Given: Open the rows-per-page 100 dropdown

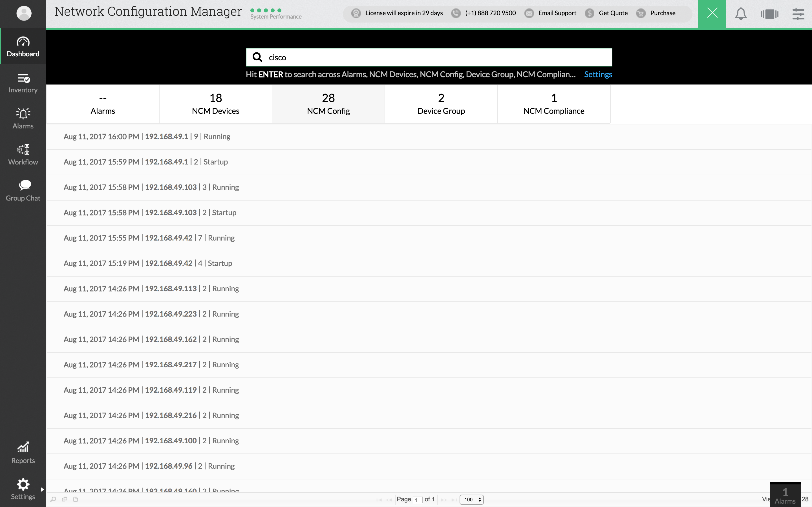Looking at the screenshot, I should tap(471, 500).
